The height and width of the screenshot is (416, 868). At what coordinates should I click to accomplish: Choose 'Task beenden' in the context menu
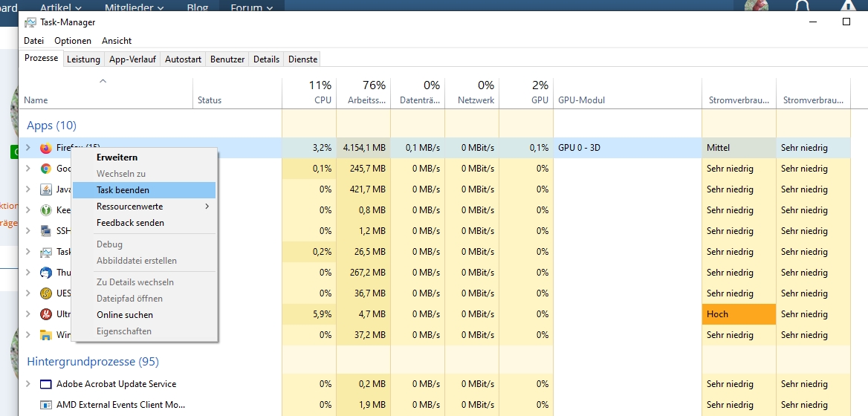123,190
